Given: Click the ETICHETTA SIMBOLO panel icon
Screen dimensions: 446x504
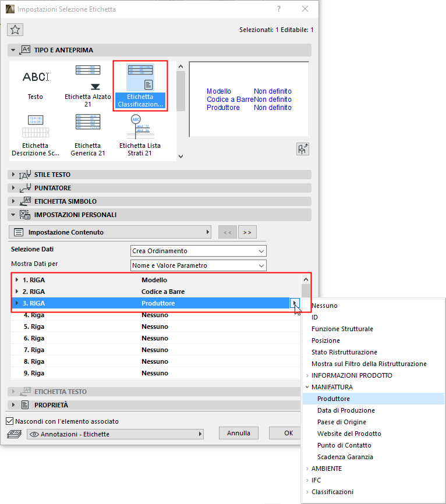Looking at the screenshot, I should [x=25, y=201].
